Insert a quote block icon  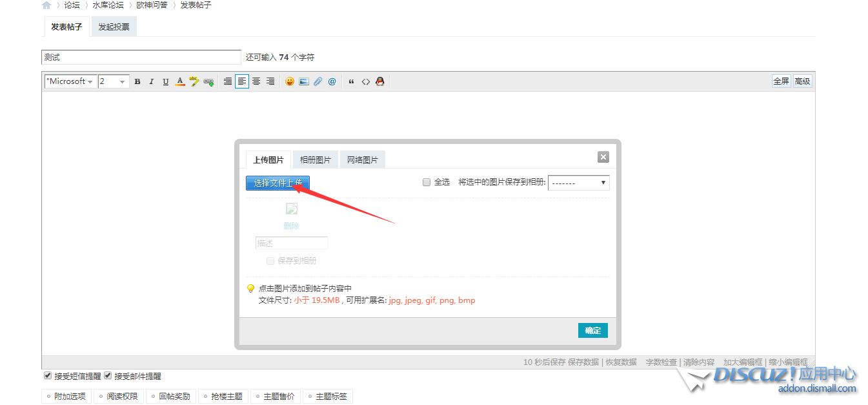[x=352, y=81]
